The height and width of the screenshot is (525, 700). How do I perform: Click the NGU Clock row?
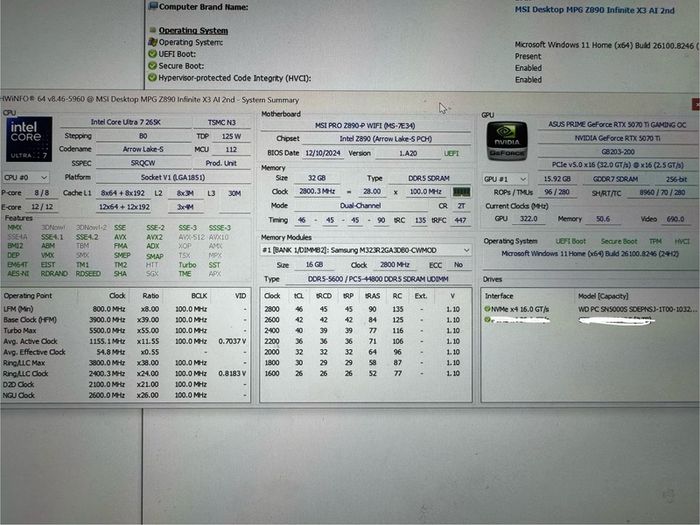coord(125,396)
